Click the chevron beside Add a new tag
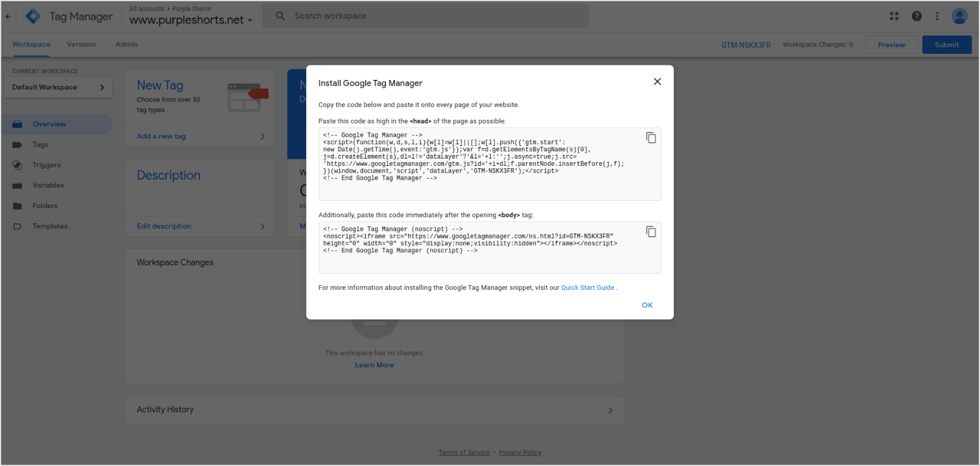 [x=263, y=137]
